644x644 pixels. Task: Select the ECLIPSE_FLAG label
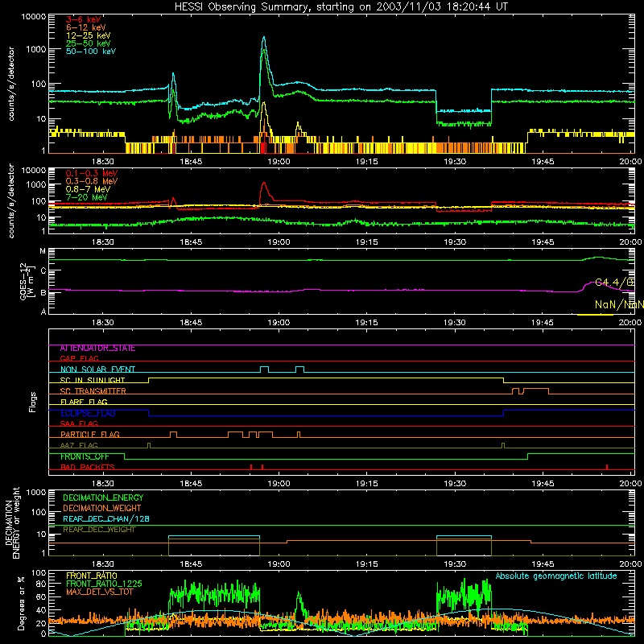88,413
